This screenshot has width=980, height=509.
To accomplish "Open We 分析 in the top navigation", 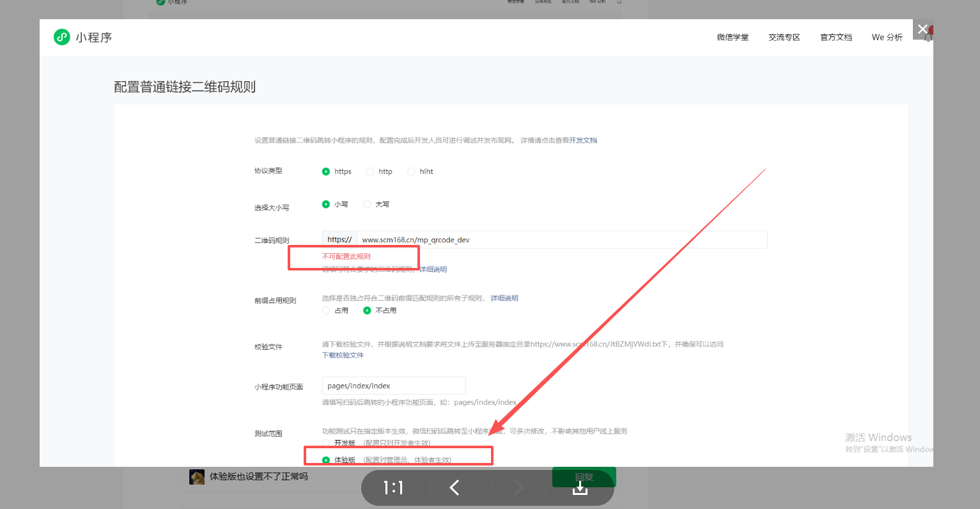I will (x=887, y=37).
